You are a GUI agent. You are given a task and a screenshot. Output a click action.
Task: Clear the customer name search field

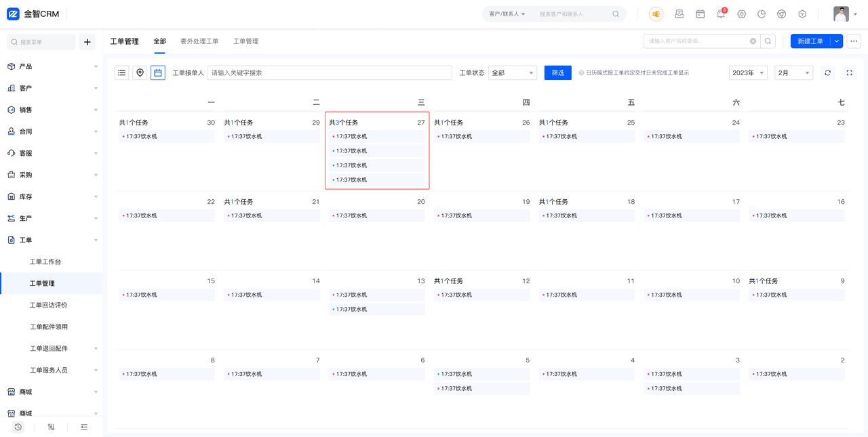(753, 41)
